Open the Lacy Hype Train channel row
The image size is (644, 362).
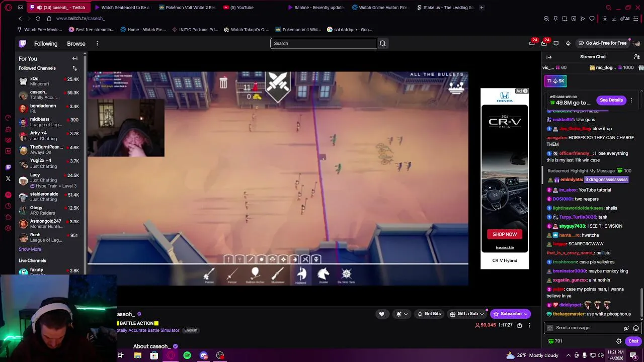(x=49, y=180)
